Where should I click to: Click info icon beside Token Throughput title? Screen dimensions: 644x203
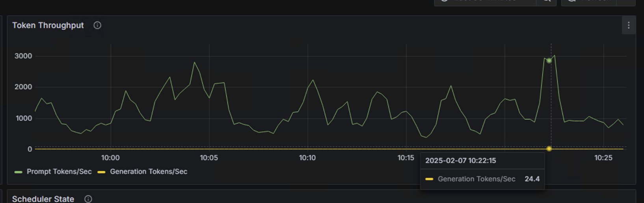tap(97, 26)
